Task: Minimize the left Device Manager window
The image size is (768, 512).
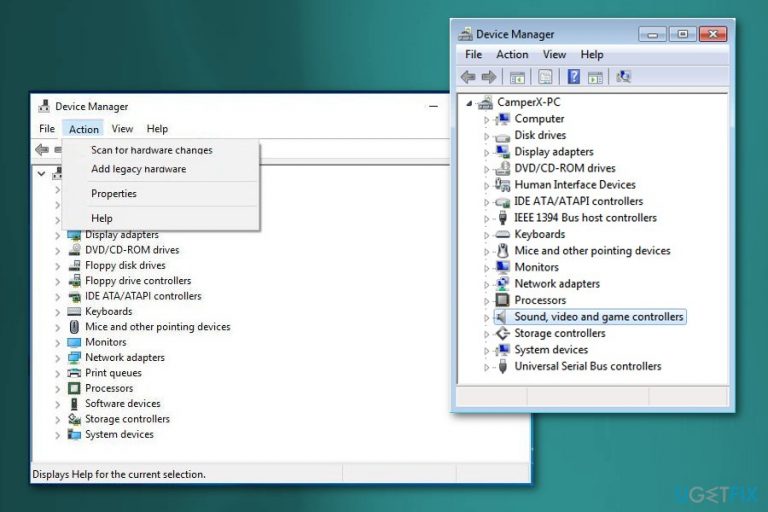Action: coord(433,106)
